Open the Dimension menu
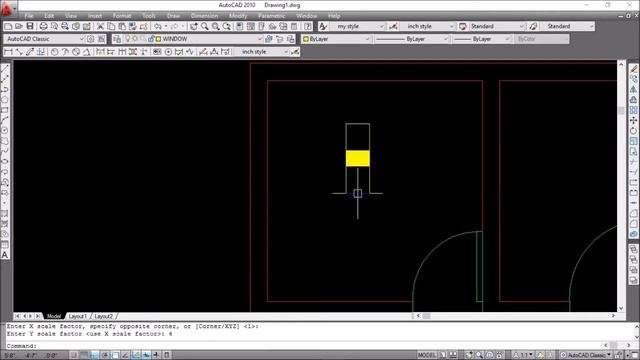Viewport: 640px width, 360px height. tap(204, 16)
